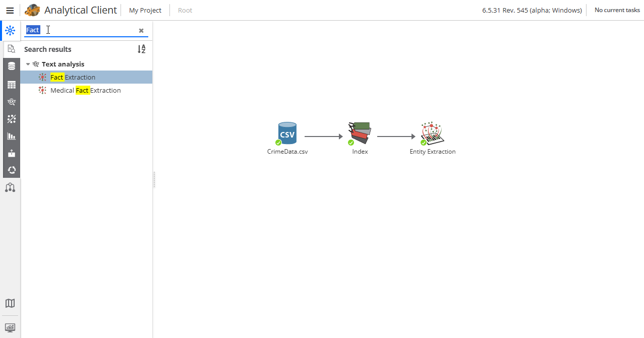Image resolution: width=644 pixels, height=338 pixels.
Task: Collapse the Text analysis tree group
Action: click(x=28, y=64)
